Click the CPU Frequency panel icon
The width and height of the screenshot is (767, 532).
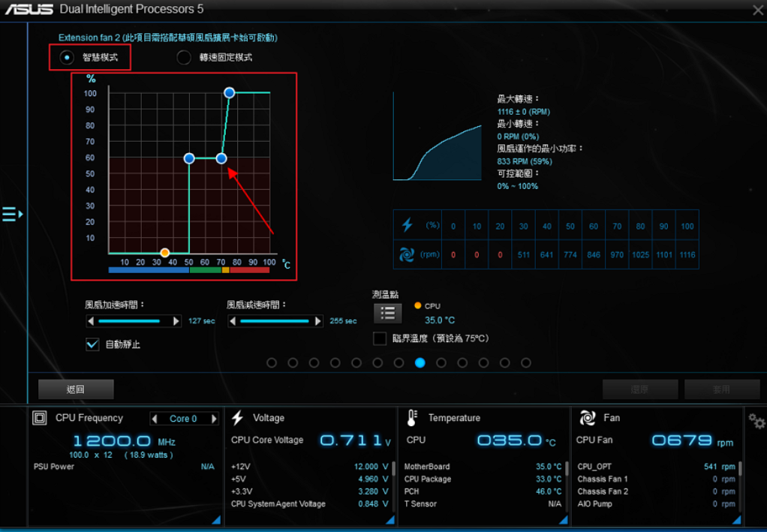point(40,418)
